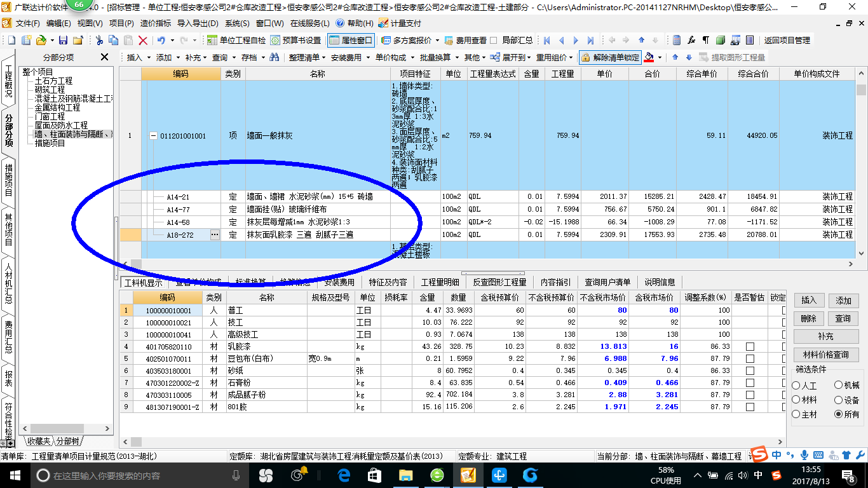Select the 材料 filter radio button

click(x=796, y=400)
